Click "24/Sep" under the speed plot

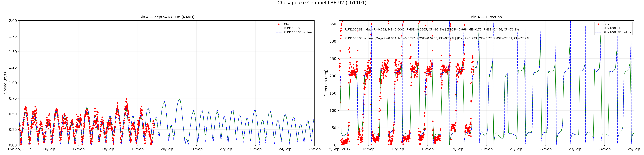285,149
